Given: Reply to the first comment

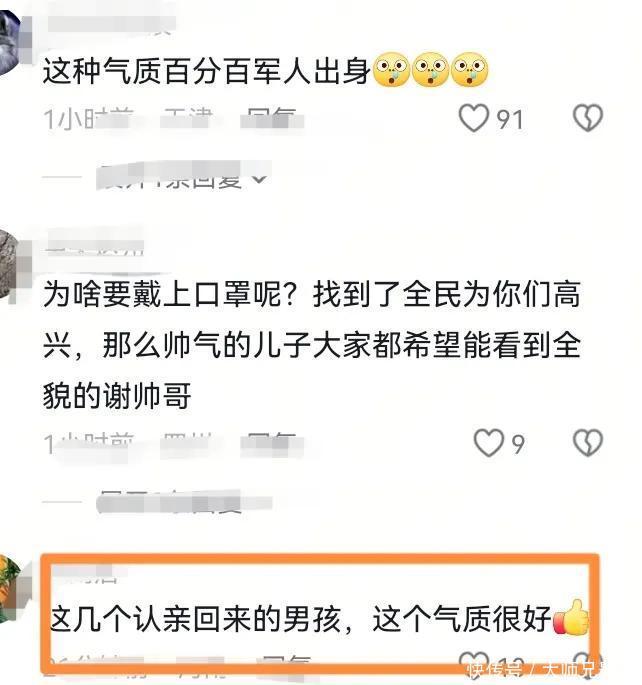Looking at the screenshot, I should pos(272,118).
